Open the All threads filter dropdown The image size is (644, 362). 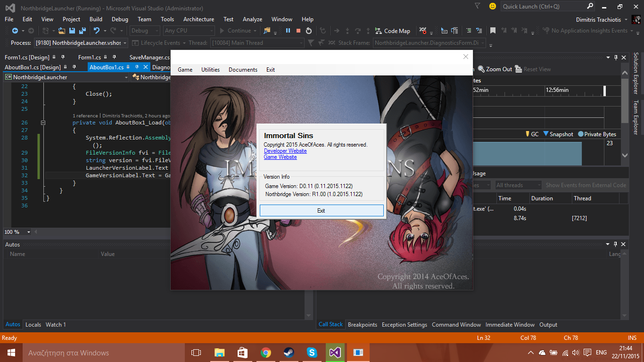pyautogui.click(x=518, y=185)
